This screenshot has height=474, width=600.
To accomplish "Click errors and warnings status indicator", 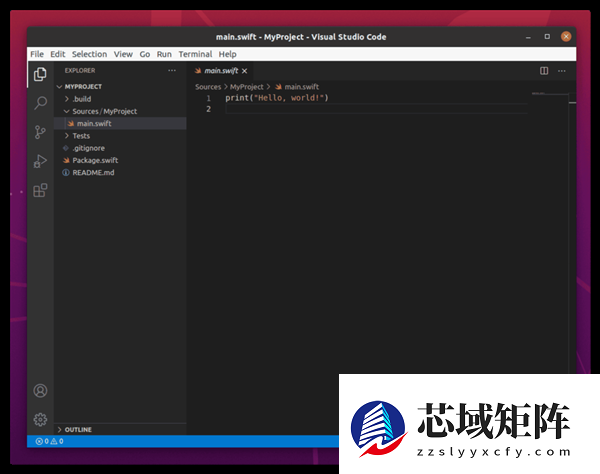I will [x=49, y=441].
